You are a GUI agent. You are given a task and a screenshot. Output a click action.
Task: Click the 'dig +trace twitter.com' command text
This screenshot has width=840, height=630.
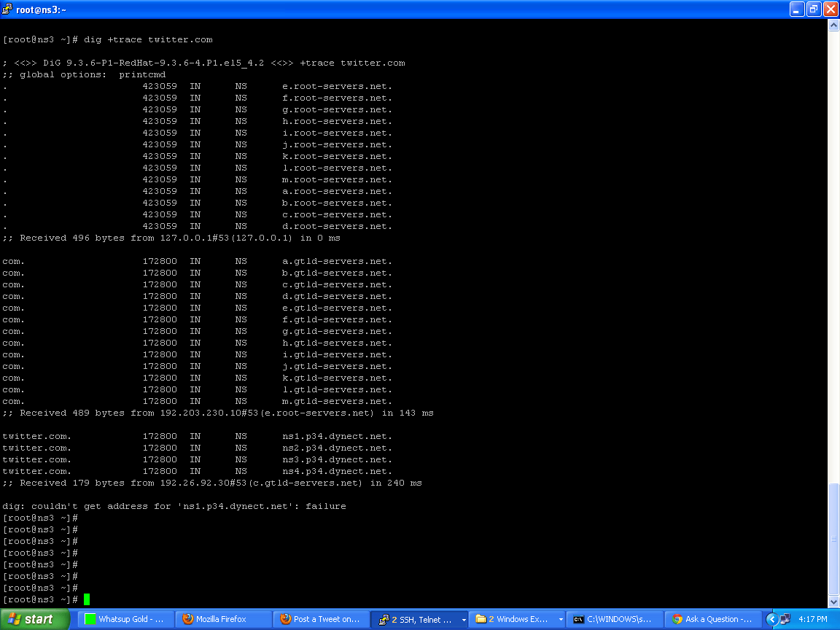[x=148, y=39]
